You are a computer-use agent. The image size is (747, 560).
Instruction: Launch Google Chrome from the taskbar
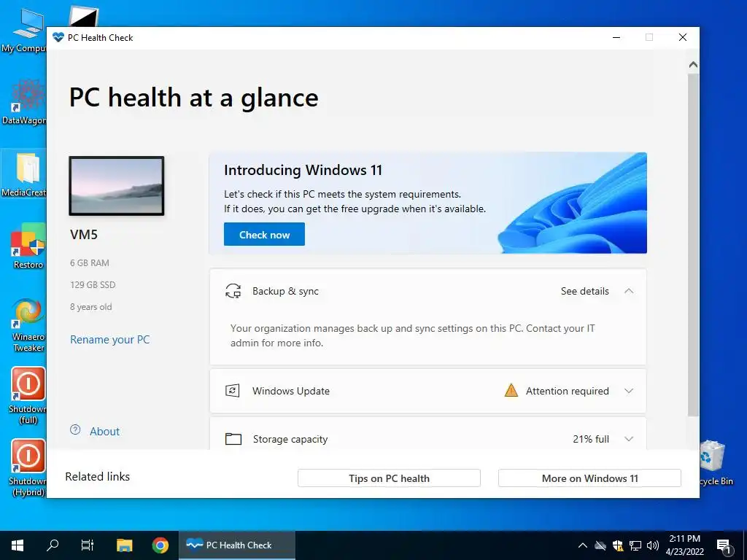pos(160,545)
